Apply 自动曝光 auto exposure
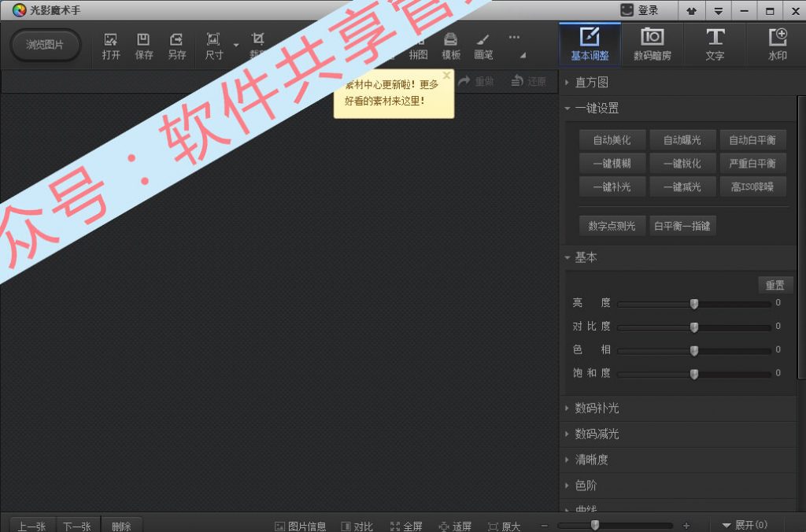This screenshot has width=806, height=532. tap(682, 140)
